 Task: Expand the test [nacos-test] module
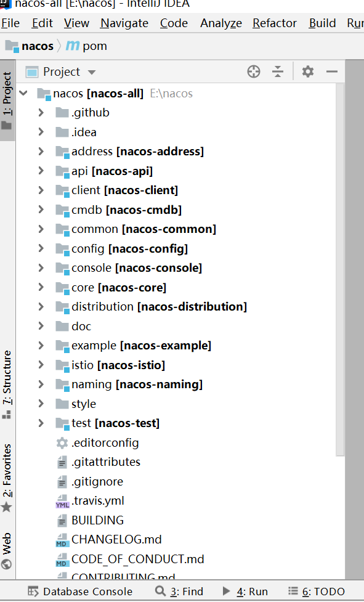tap(41, 423)
